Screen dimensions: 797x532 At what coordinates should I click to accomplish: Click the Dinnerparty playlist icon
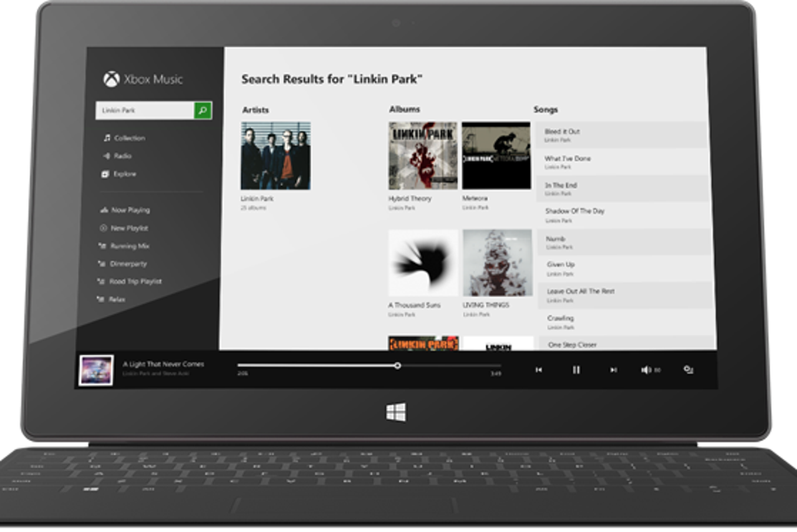[x=102, y=264]
